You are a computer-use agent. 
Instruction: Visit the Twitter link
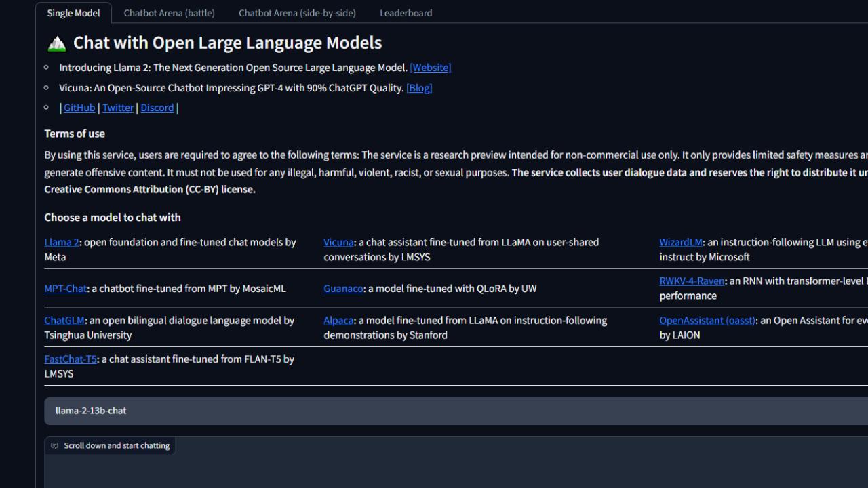coord(118,108)
